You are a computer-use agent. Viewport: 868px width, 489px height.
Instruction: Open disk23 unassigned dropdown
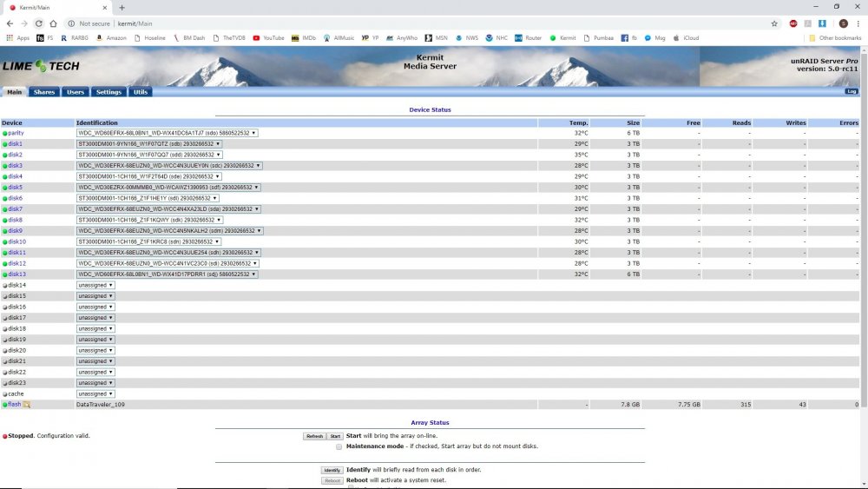tap(95, 383)
